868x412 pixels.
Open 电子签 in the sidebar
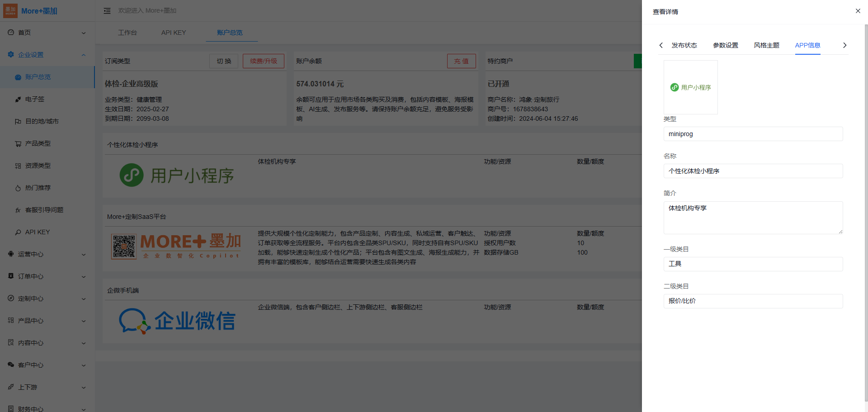pyautogui.click(x=35, y=99)
